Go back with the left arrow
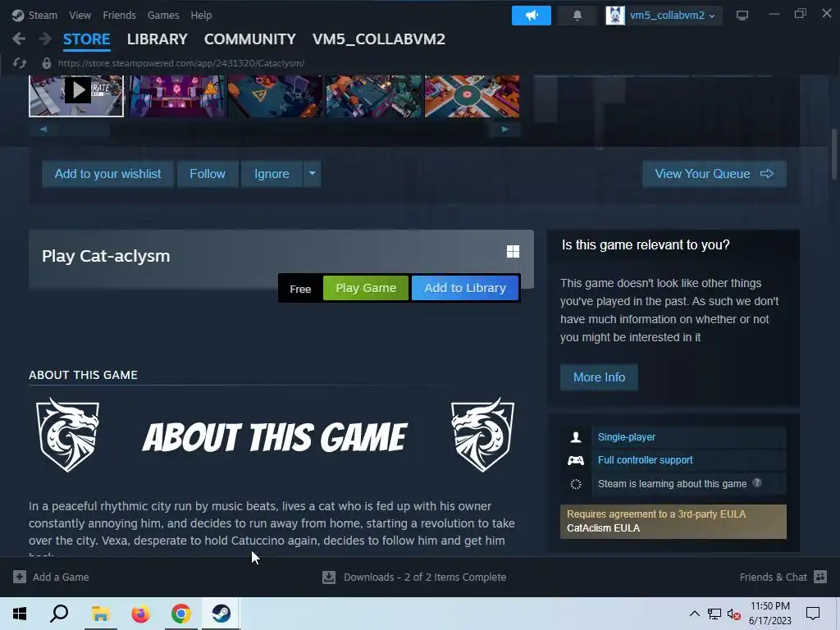The width and height of the screenshot is (840, 630). tap(19, 39)
